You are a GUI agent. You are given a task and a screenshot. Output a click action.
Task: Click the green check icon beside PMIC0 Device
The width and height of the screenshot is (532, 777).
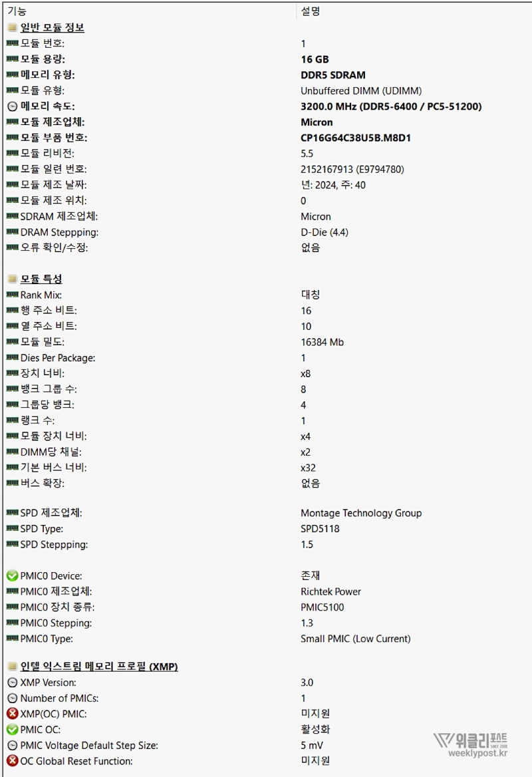[x=12, y=576]
